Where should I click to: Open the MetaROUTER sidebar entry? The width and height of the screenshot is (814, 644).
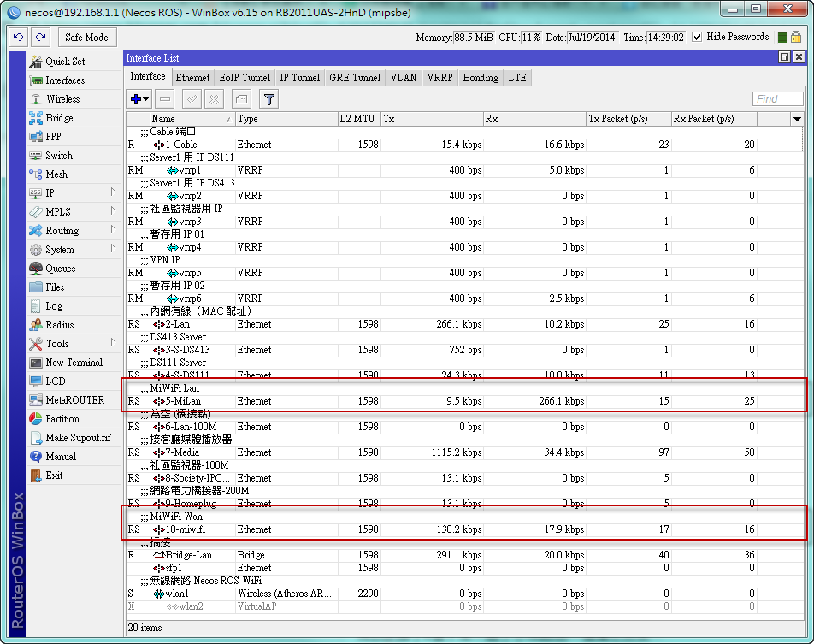[x=74, y=400]
